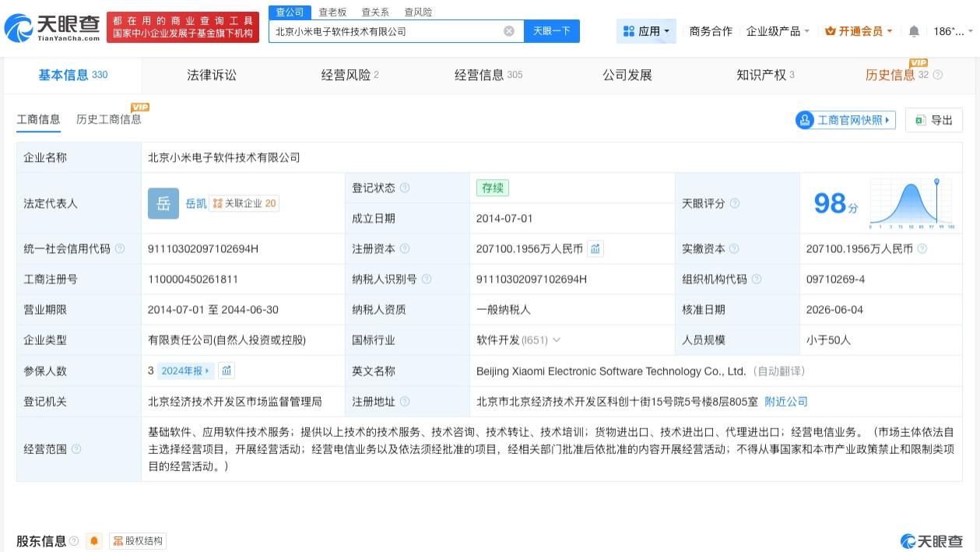
Task: Switch to 查关系 search tab
Action: [375, 12]
